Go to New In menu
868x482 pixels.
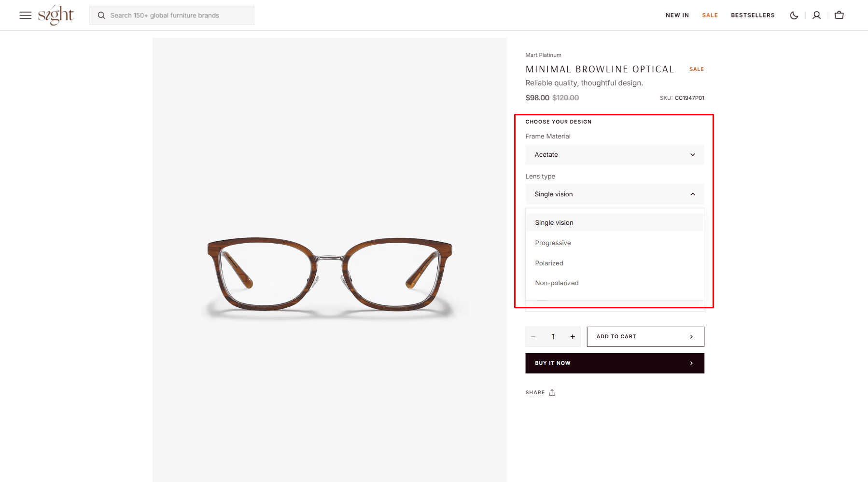pyautogui.click(x=677, y=15)
